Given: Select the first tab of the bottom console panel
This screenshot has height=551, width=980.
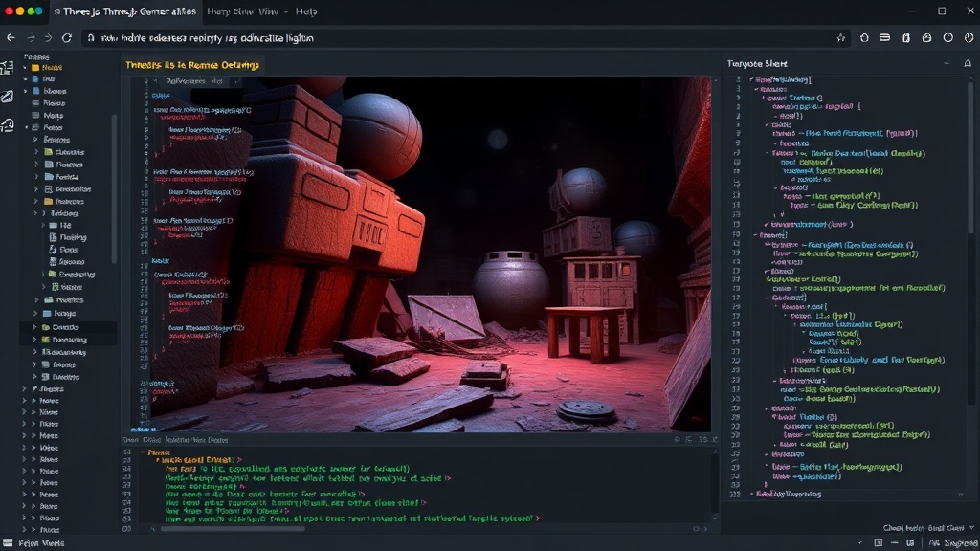Looking at the screenshot, I should [x=130, y=440].
